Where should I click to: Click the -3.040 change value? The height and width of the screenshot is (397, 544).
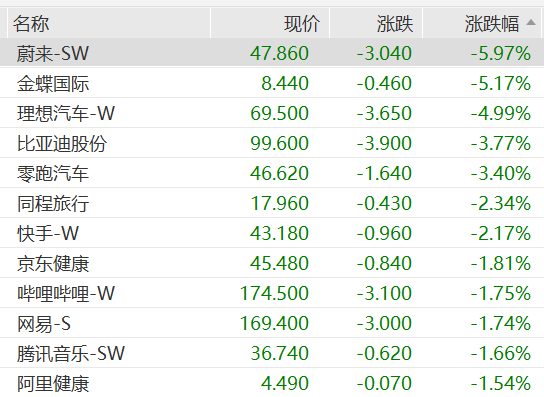384,53
